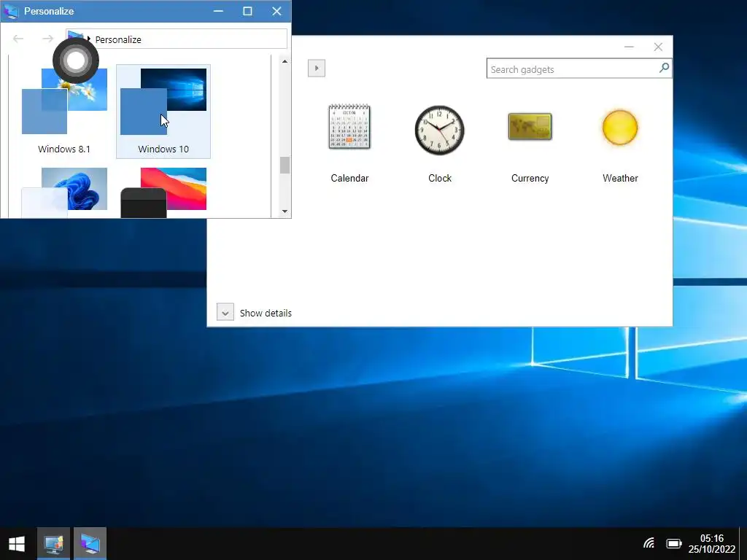Click the Windows 8.1 theme label
747x560 pixels.
[x=64, y=149]
